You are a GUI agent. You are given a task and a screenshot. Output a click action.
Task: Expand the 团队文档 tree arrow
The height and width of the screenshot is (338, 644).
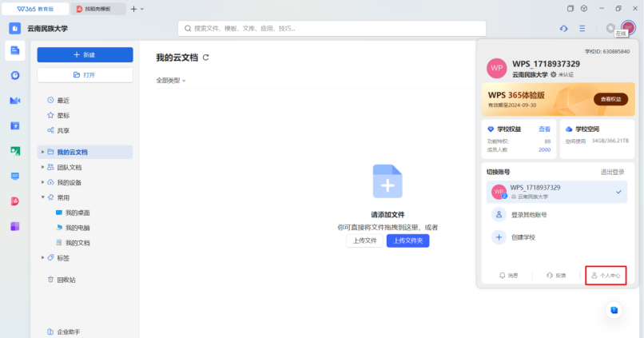(42, 167)
